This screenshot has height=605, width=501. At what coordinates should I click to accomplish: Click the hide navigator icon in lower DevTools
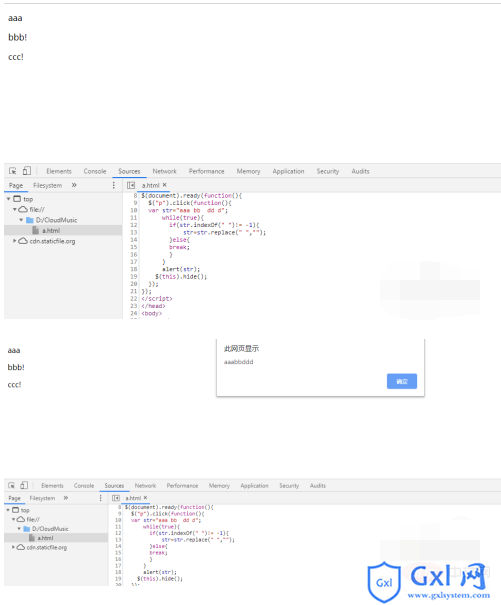coord(115,498)
